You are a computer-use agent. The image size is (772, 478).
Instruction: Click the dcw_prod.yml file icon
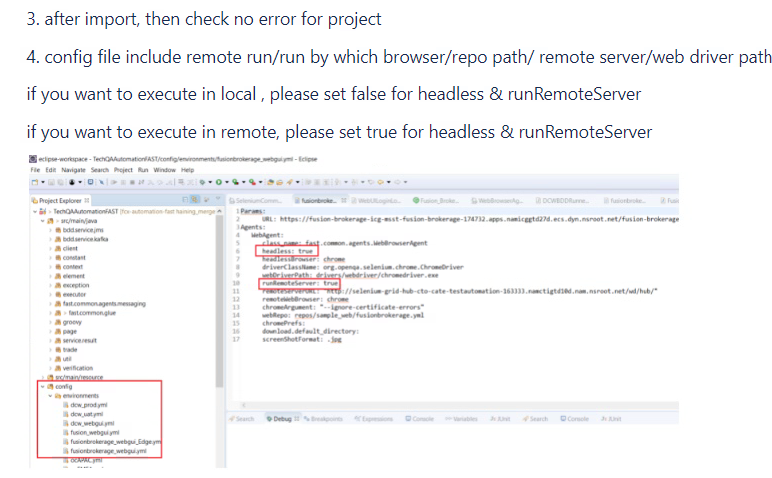(x=65, y=405)
